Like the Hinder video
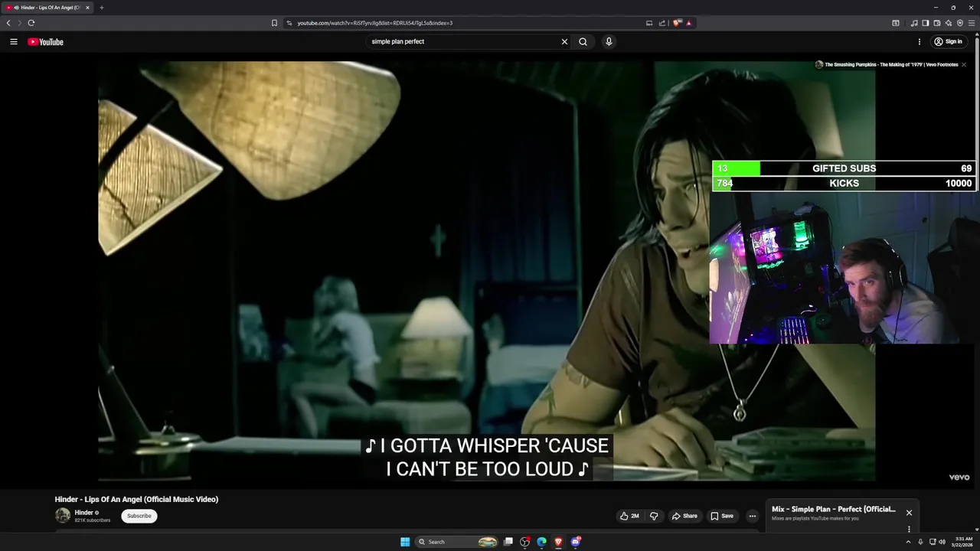This screenshot has width=980, height=551. 629,516
